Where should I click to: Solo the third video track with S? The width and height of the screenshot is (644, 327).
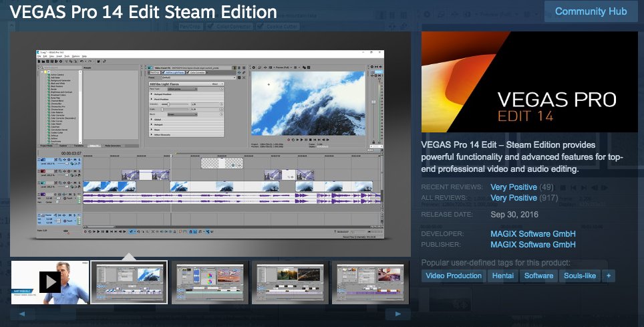79,183
